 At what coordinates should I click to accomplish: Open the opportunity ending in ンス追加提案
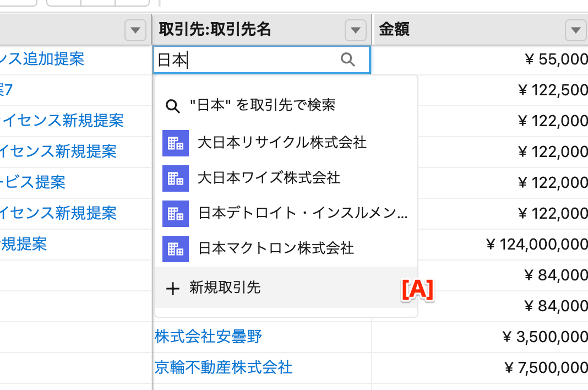(x=43, y=59)
